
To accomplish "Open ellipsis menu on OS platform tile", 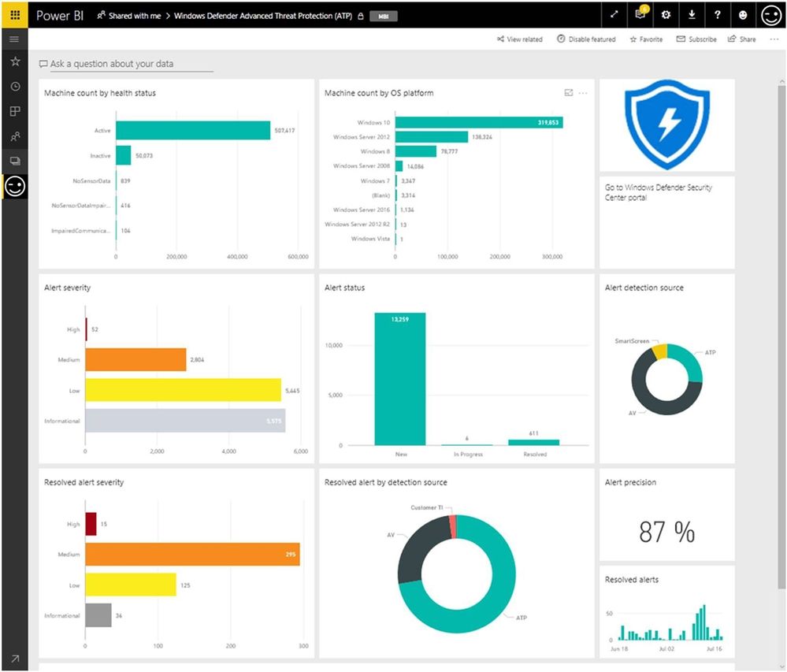I will (x=583, y=93).
